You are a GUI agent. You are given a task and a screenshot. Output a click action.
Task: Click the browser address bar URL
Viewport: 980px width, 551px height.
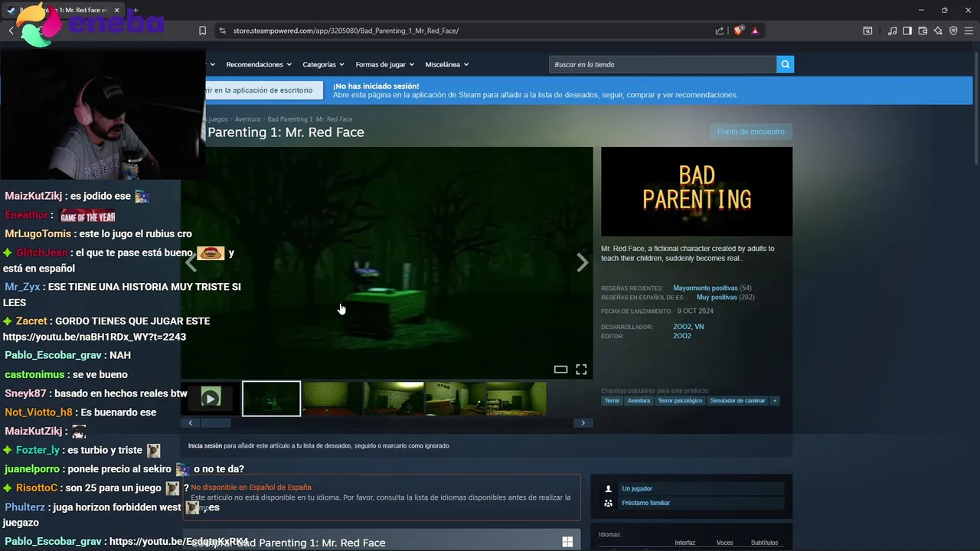click(x=346, y=31)
